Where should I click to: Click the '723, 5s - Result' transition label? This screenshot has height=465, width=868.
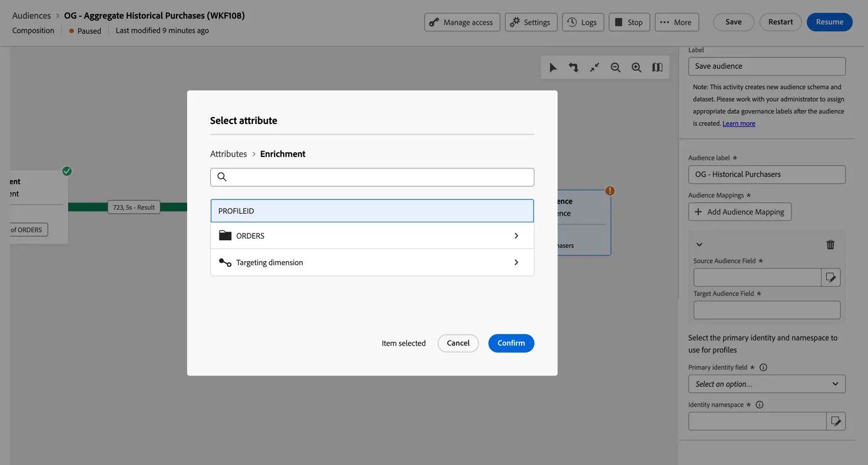pyautogui.click(x=134, y=207)
